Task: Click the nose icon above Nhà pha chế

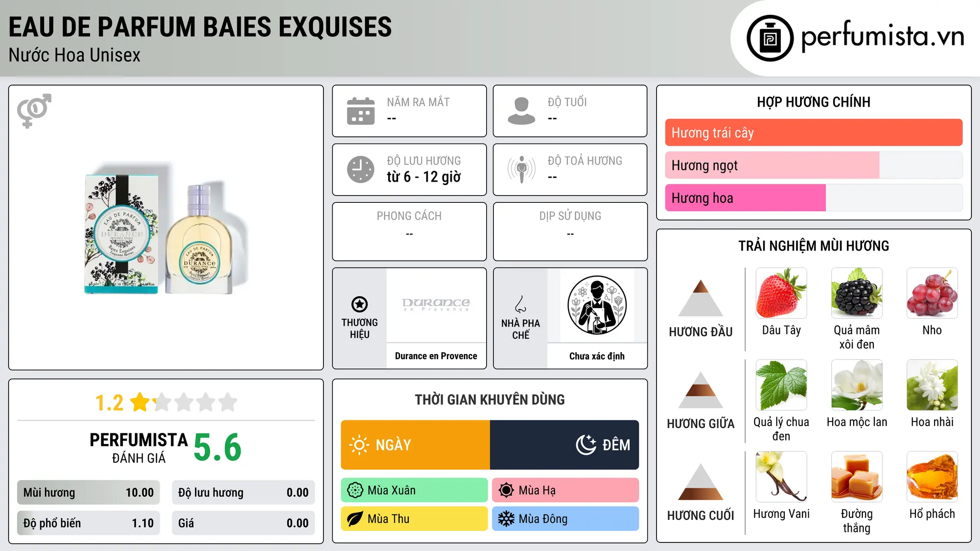Action: tap(521, 304)
